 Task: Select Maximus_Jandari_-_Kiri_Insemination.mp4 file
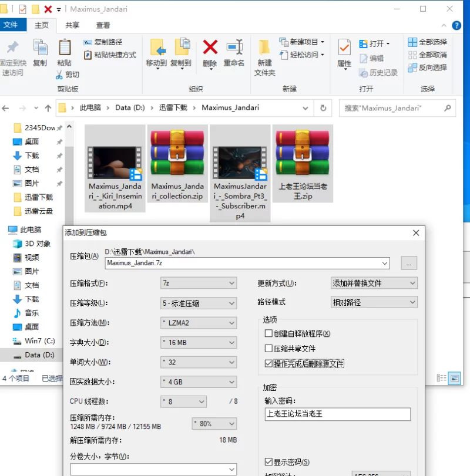pyautogui.click(x=115, y=168)
